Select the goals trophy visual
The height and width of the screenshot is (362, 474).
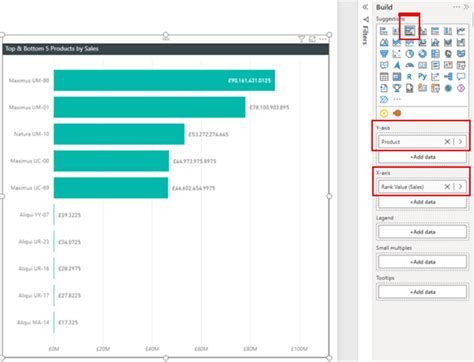click(397, 88)
